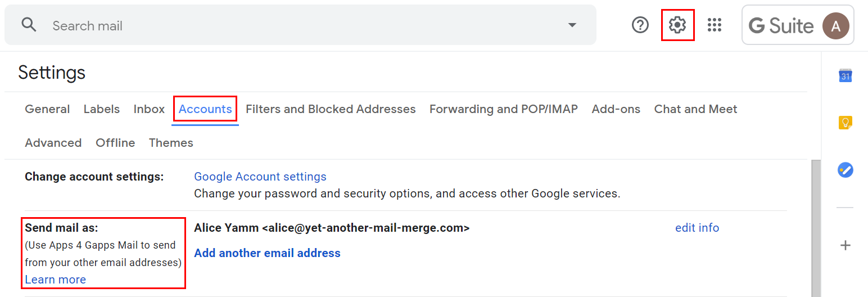Open Google Calendar in side panel

point(845,75)
